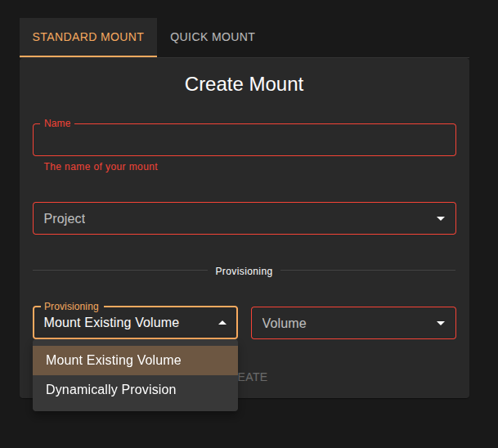Click the Volume dropdown arrow icon

pos(441,323)
